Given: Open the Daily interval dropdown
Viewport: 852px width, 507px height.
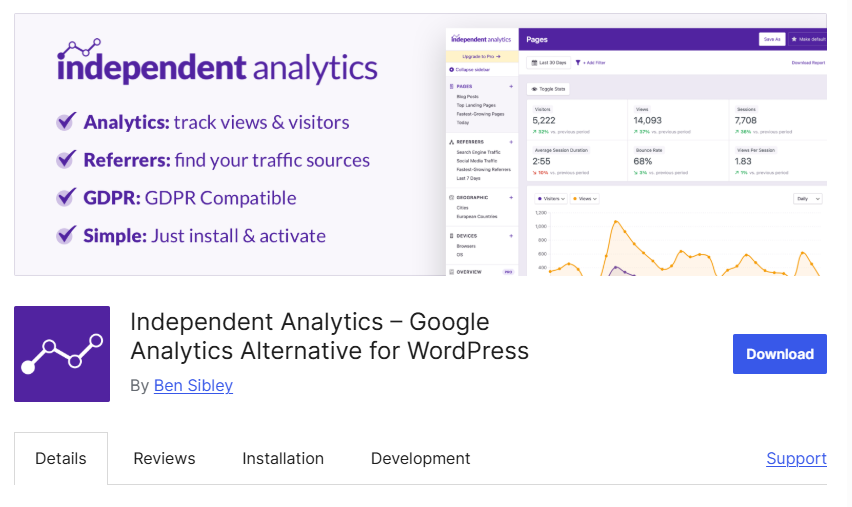Looking at the screenshot, I should [x=807, y=199].
